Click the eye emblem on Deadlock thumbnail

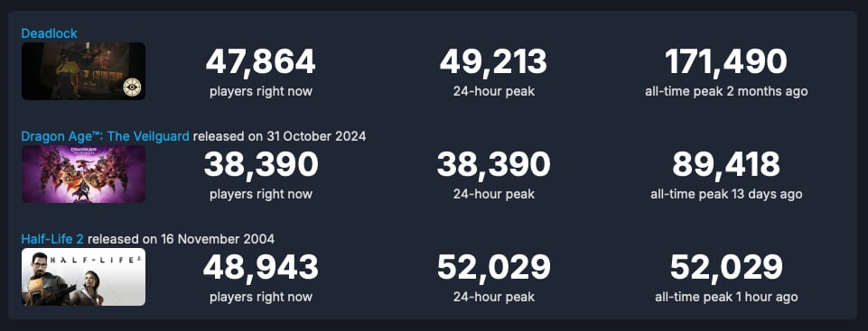132,87
